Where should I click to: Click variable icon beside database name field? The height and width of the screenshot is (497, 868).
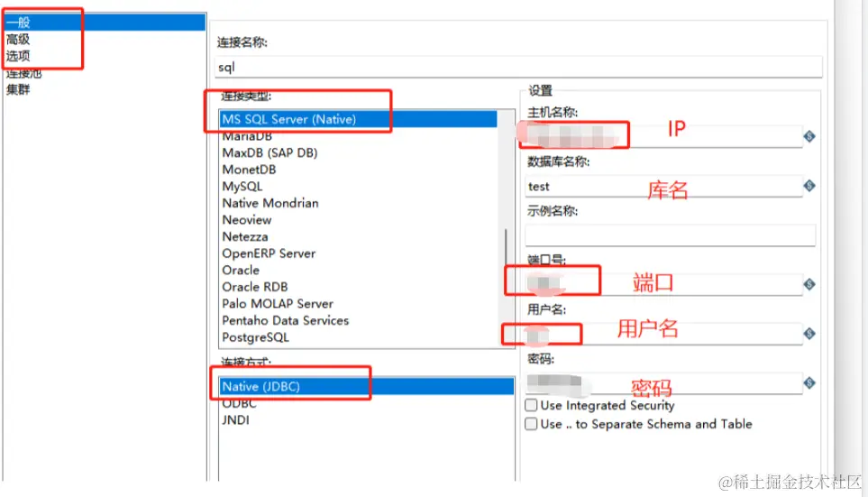pyautogui.click(x=809, y=186)
